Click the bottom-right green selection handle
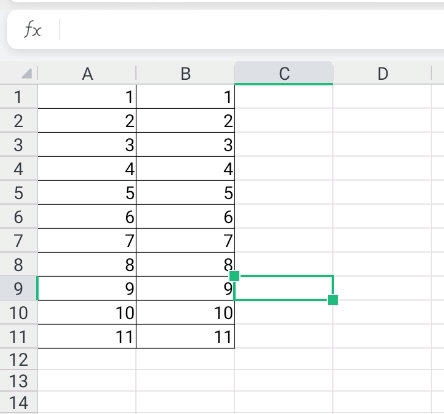This screenshot has width=444, height=414. (x=333, y=300)
